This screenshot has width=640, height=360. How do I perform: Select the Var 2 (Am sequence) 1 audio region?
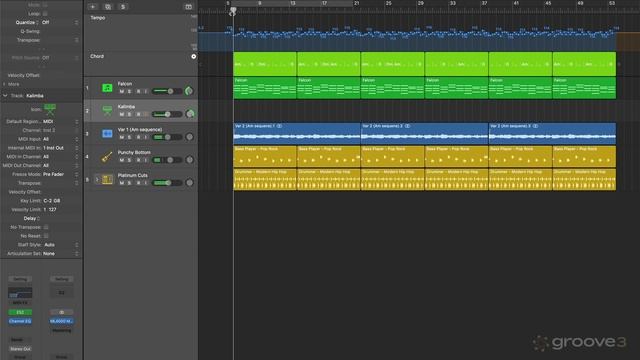click(x=297, y=133)
